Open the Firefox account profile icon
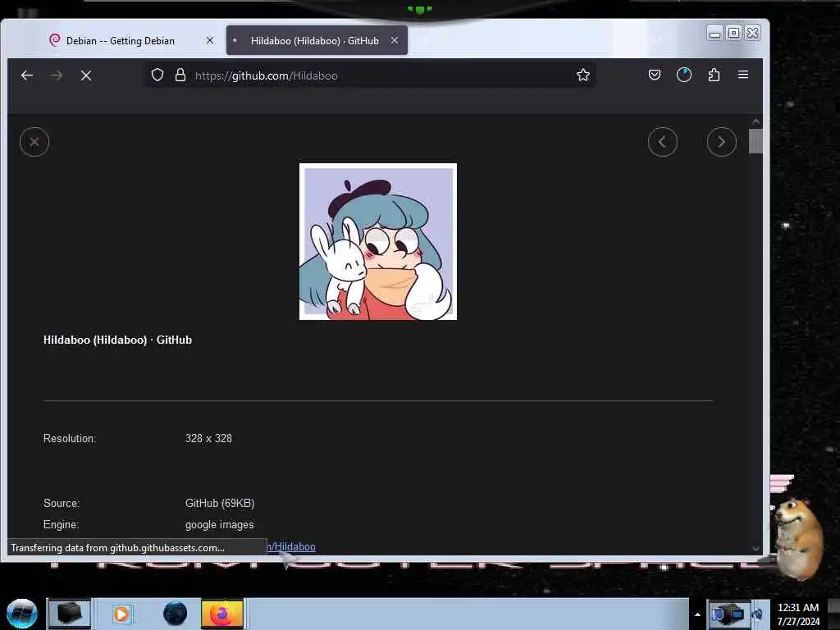This screenshot has width=840, height=630. pyautogui.click(x=683, y=75)
